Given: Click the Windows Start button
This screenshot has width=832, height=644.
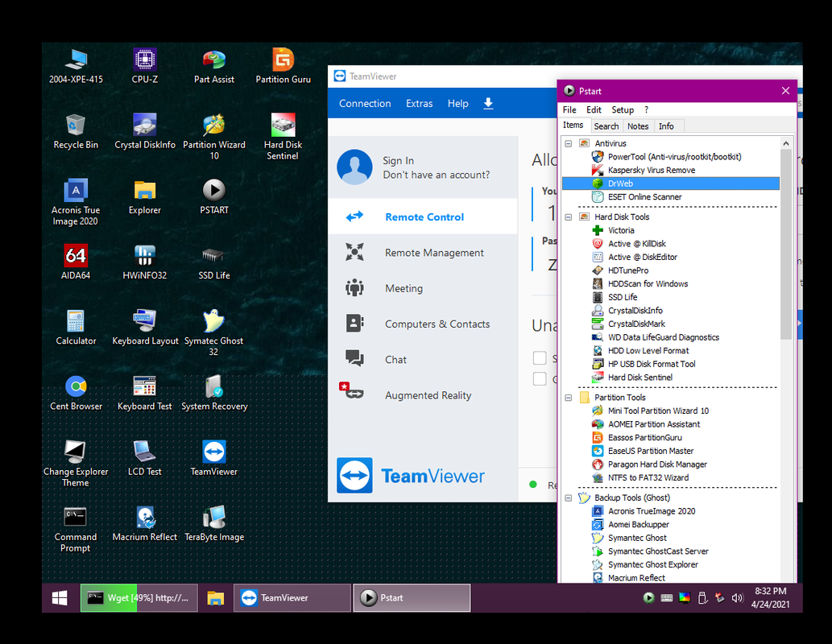Looking at the screenshot, I should [60, 598].
